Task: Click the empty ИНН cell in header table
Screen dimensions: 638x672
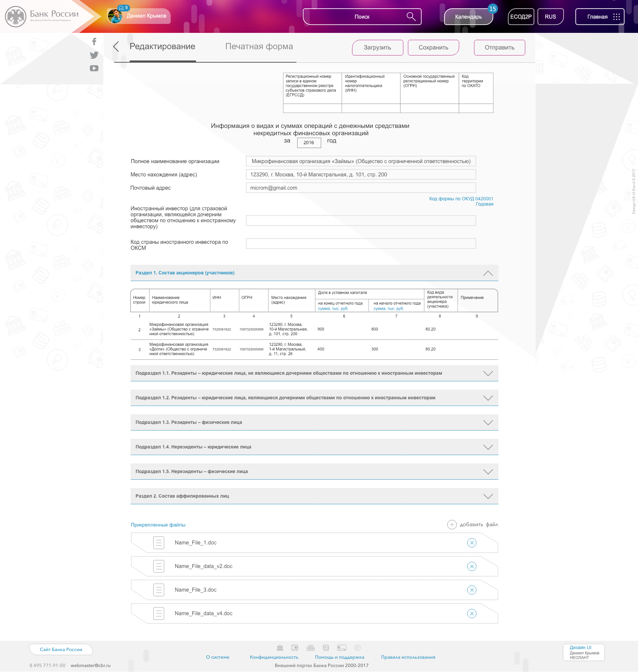Action: [371, 108]
